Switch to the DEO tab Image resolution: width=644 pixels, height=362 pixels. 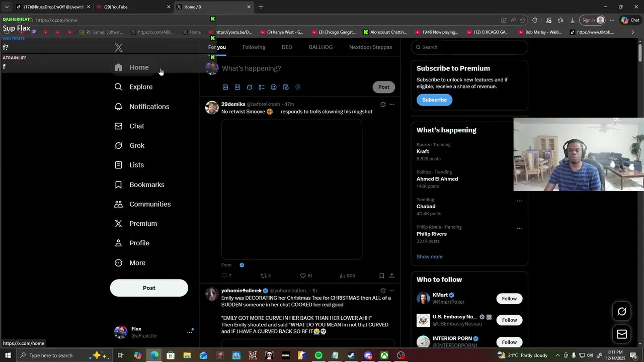point(287,47)
